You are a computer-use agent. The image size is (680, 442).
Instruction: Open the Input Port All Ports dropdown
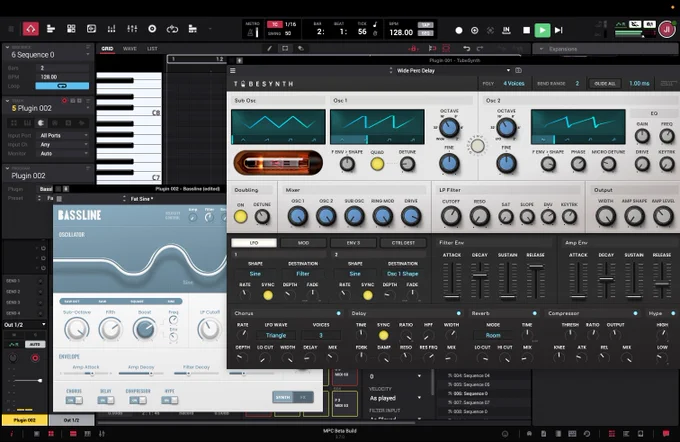[64, 135]
